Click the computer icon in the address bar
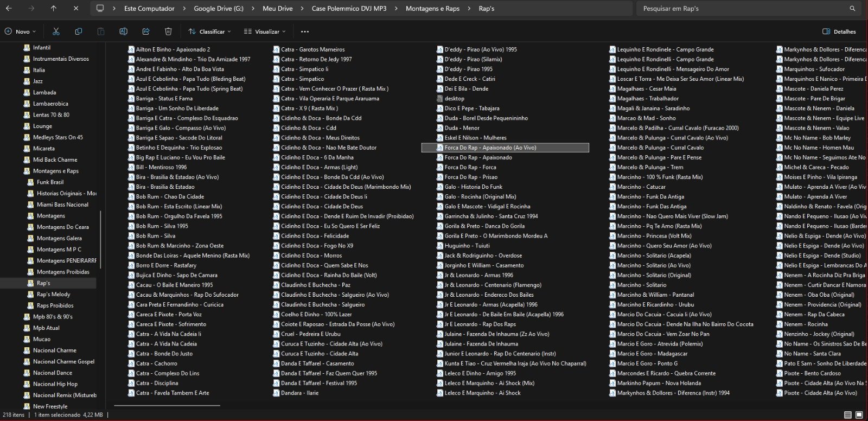This screenshot has height=421, width=868. coord(100,9)
